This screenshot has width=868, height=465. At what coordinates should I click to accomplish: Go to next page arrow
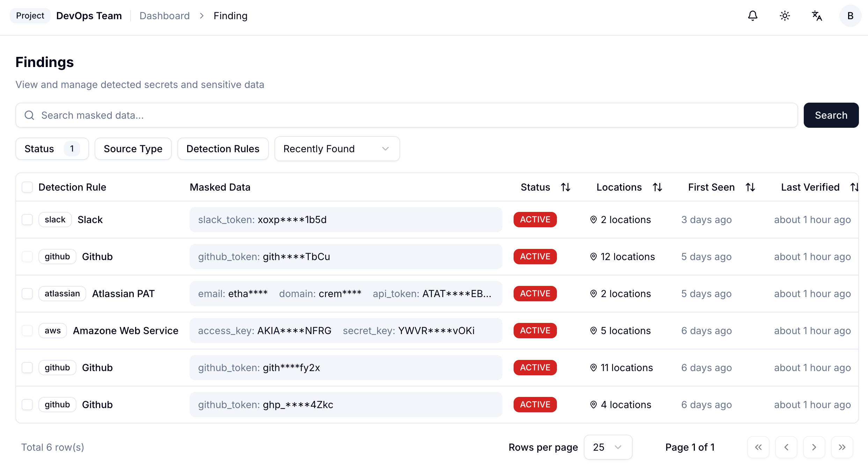click(814, 447)
